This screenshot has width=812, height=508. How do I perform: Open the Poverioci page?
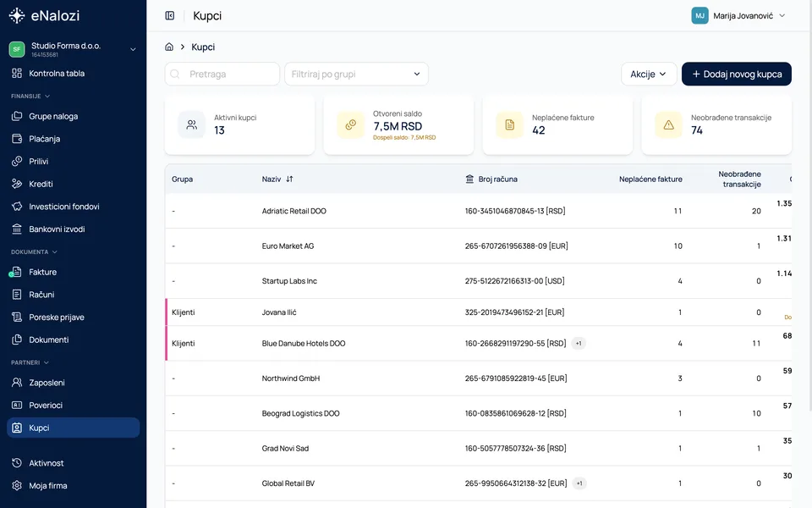coord(73,405)
